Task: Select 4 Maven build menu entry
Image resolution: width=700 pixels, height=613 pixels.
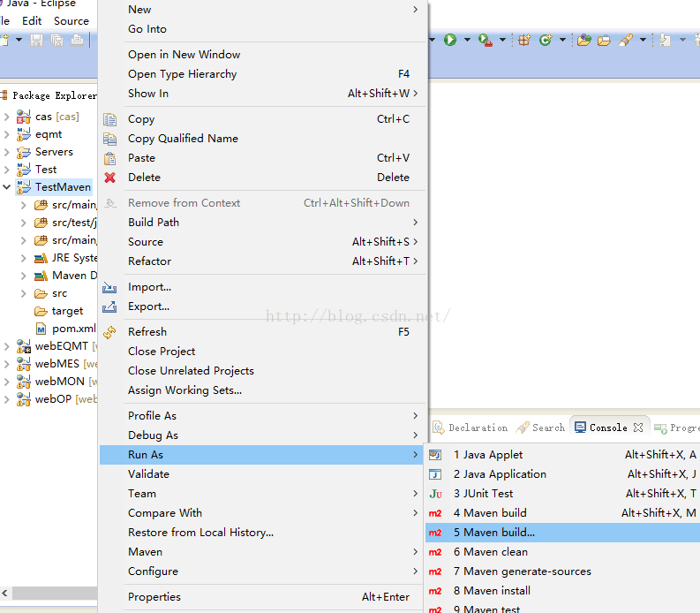Action: click(x=562, y=513)
